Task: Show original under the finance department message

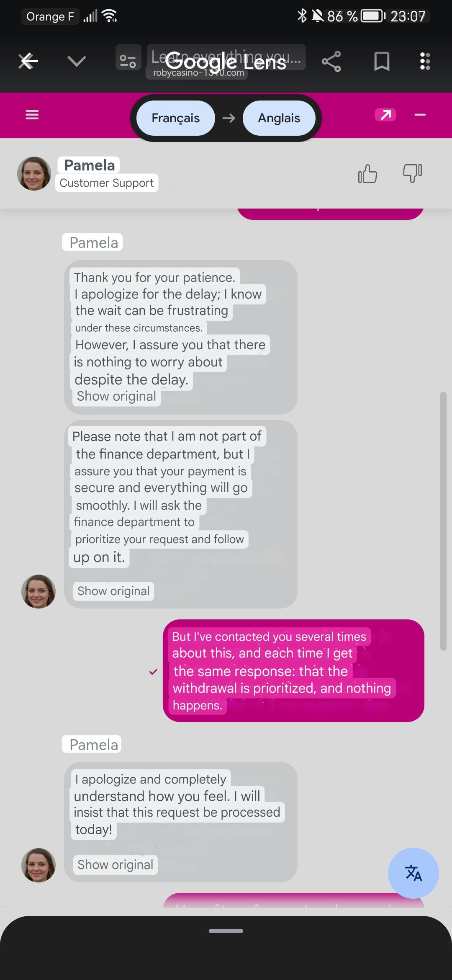Action: click(x=113, y=591)
